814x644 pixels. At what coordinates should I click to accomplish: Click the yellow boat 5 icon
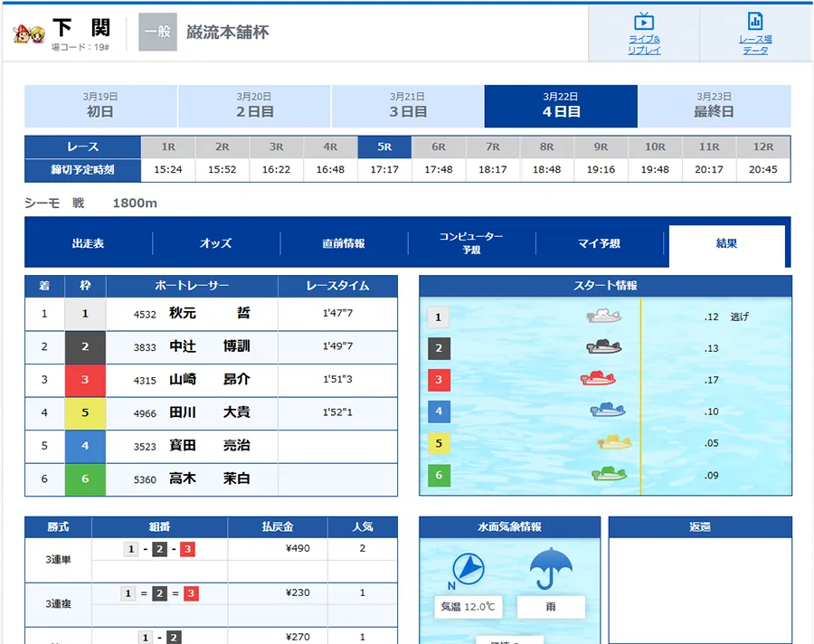pos(614,442)
